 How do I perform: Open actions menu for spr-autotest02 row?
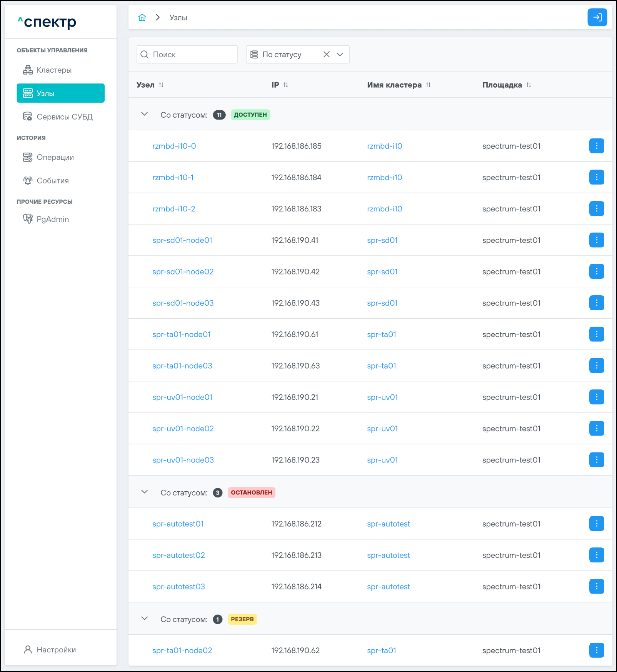(596, 555)
